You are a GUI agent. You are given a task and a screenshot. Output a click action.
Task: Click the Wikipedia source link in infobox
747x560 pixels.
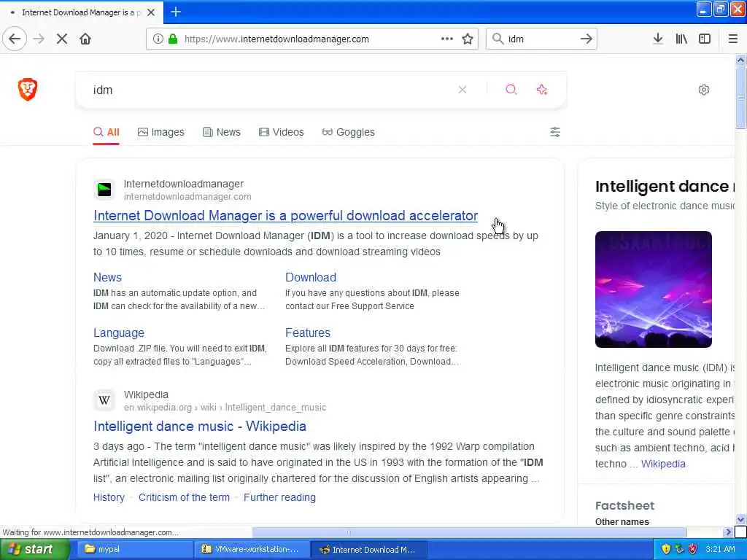662,464
